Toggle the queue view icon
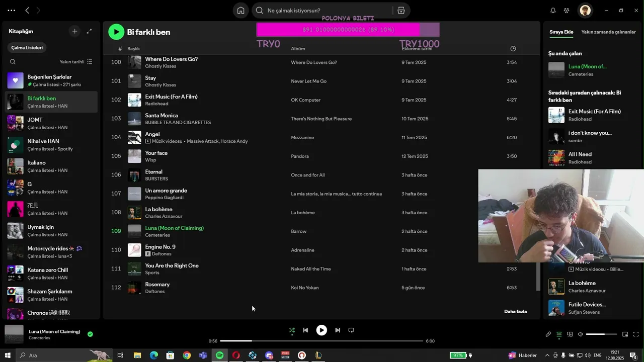 click(559, 334)
